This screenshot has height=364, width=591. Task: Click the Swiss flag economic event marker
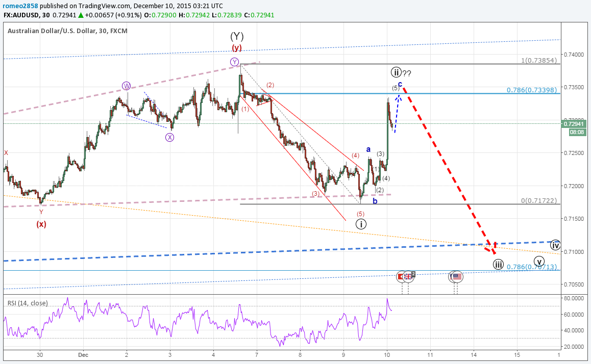click(x=400, y=277)
